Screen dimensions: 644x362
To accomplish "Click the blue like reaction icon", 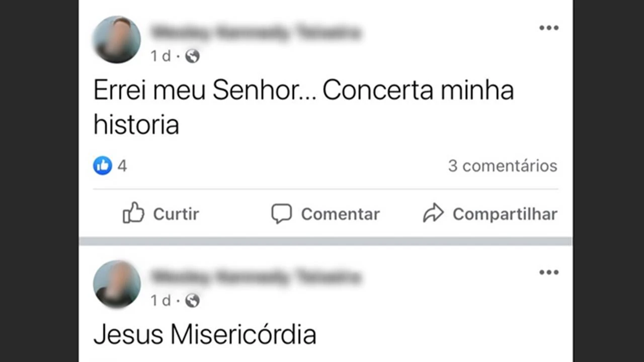I will pos(102,165).
